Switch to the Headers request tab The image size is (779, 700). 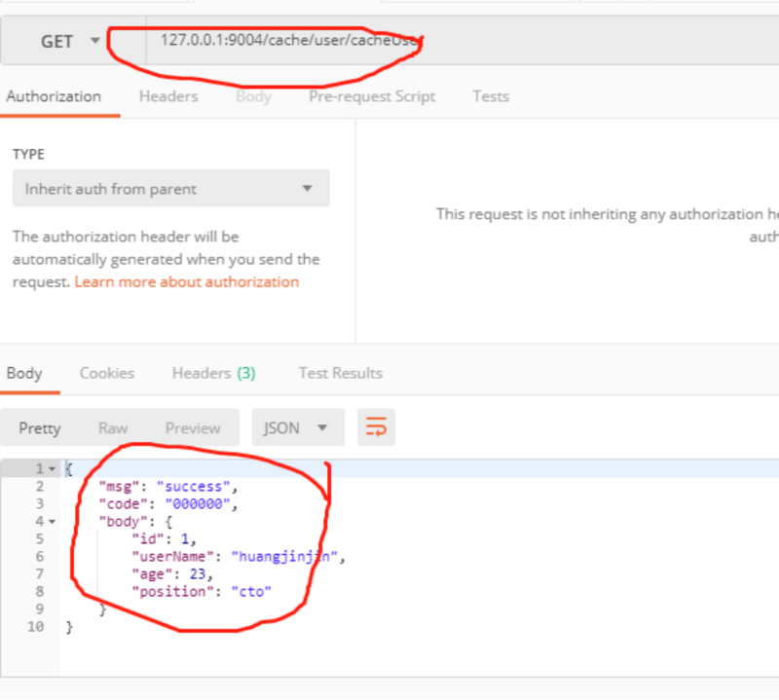point(167,95)
